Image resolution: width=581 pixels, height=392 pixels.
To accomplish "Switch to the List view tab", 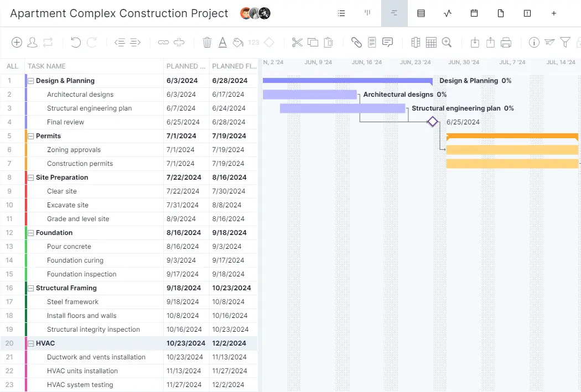I will point(341,13).
